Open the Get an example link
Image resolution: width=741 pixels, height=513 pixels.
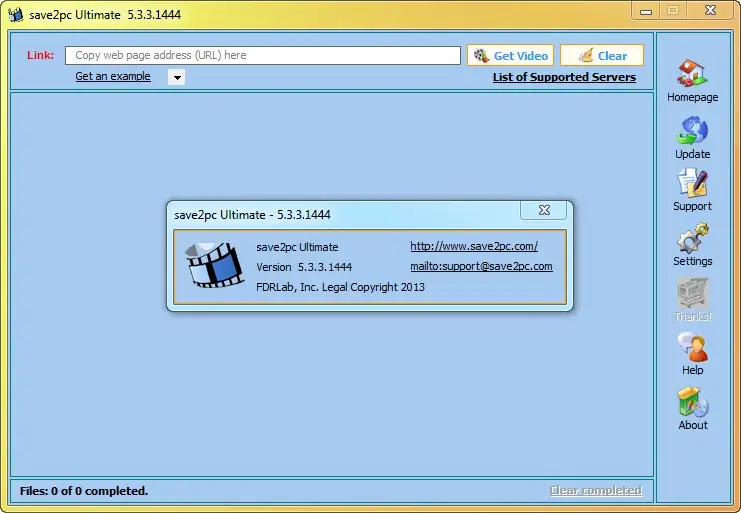coord(113,76)
